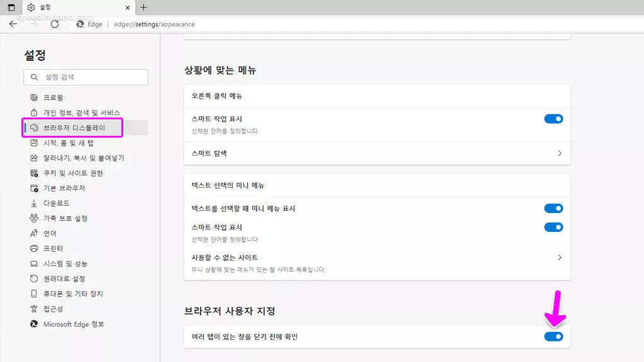The width and height of the screenshot is (644, 362).
Task: Close the 설정 tab
Action: click(x=127, y=8)
